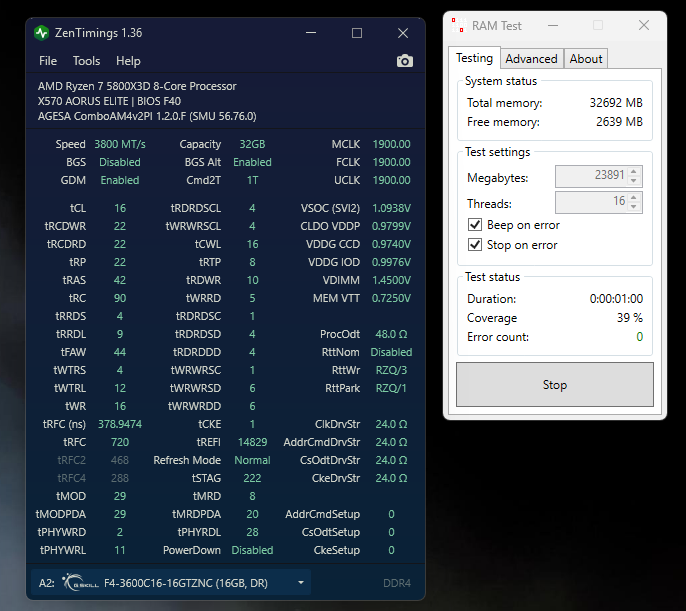Image resolution: width=686 pixels, height=611 pixels.
Task: Open the About tab in RAM Test
Action: 586,59
